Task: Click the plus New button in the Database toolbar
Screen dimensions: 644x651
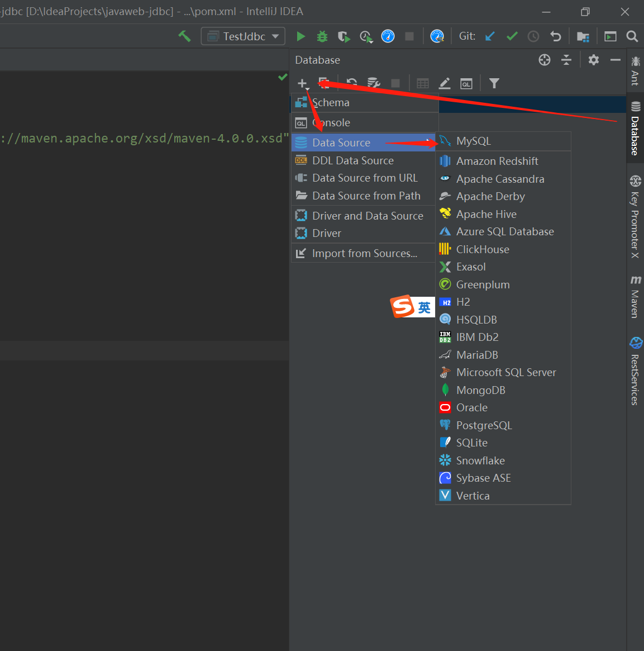Action: point(303,83)
